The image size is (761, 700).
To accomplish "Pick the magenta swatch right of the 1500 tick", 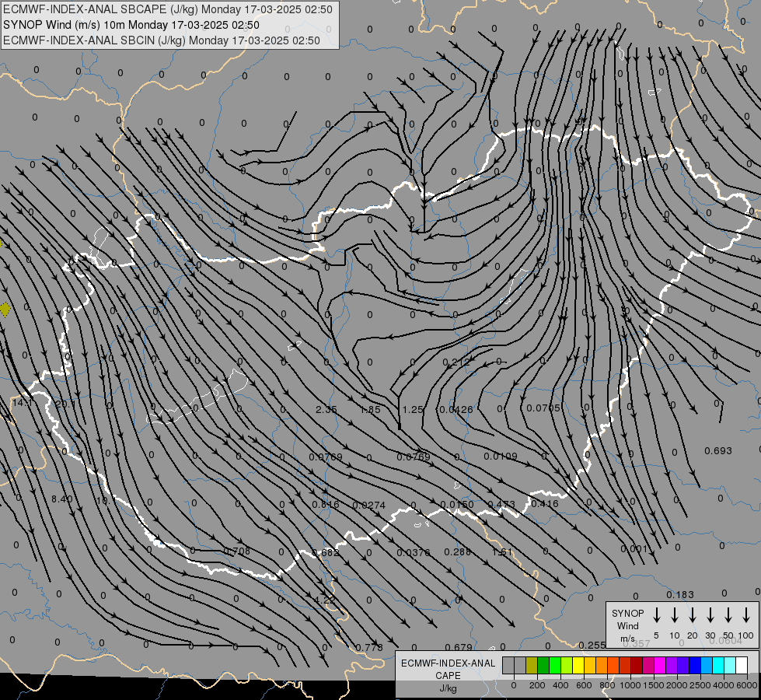I will click(660, 665).
